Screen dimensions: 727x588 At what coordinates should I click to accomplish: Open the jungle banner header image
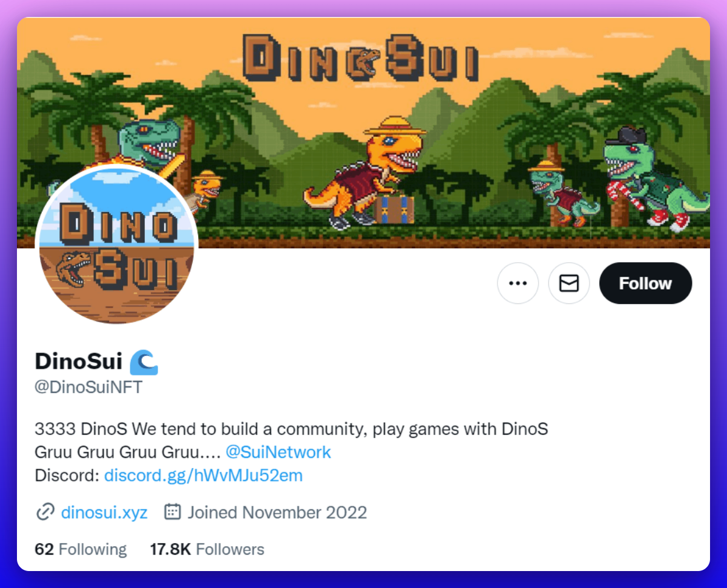tap(363, 133)
